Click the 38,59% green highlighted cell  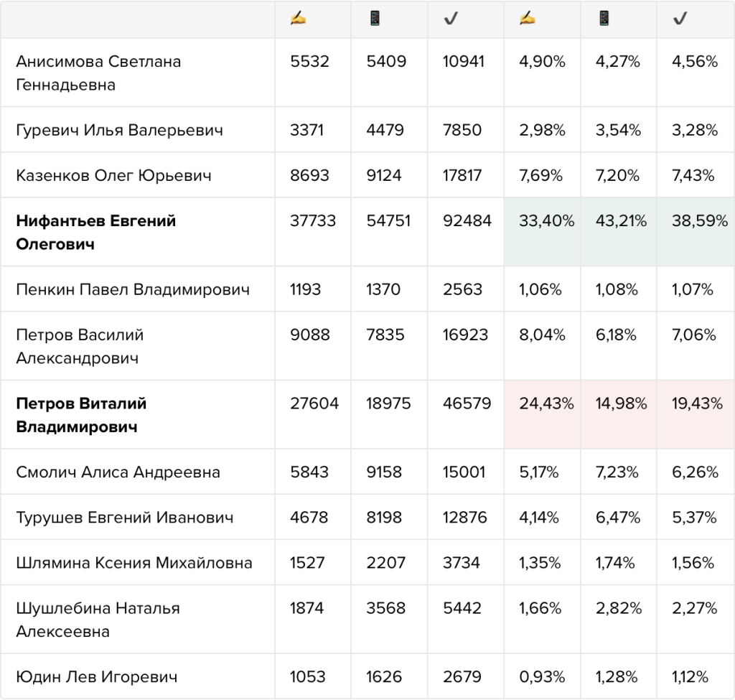pyautogui.click(x=696, y=232)
